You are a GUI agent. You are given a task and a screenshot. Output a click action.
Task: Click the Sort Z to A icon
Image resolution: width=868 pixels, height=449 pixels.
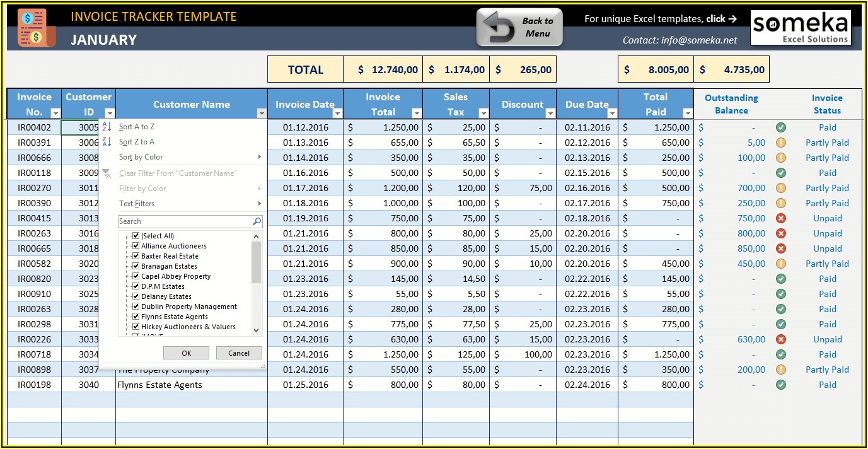(107, 142)
